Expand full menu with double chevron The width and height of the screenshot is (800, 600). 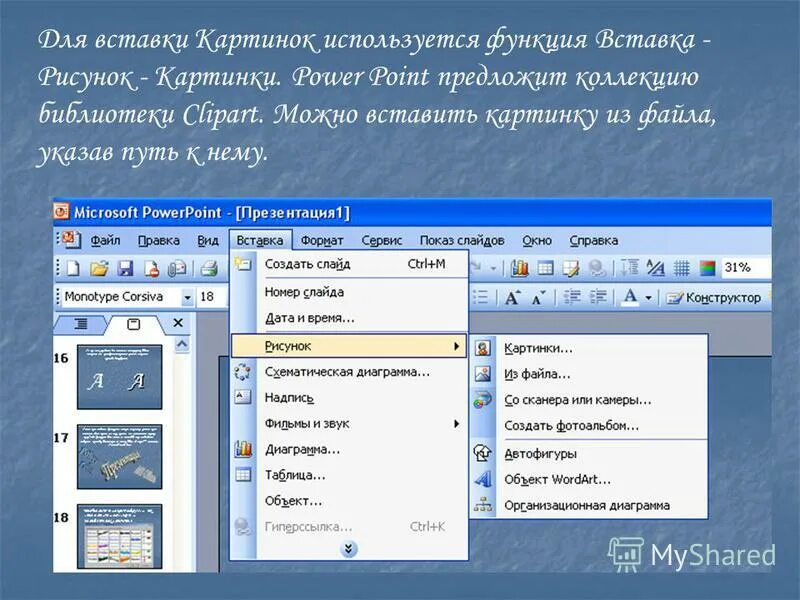348,549
